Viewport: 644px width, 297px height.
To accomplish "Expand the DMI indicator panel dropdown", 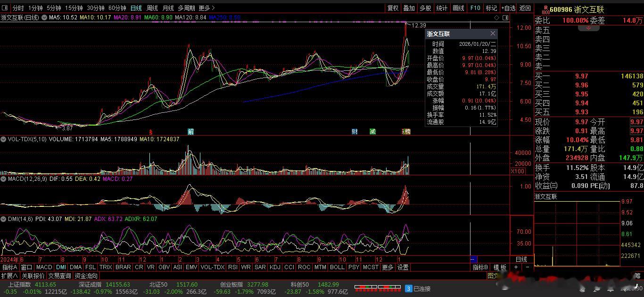I will click(3, 219).
